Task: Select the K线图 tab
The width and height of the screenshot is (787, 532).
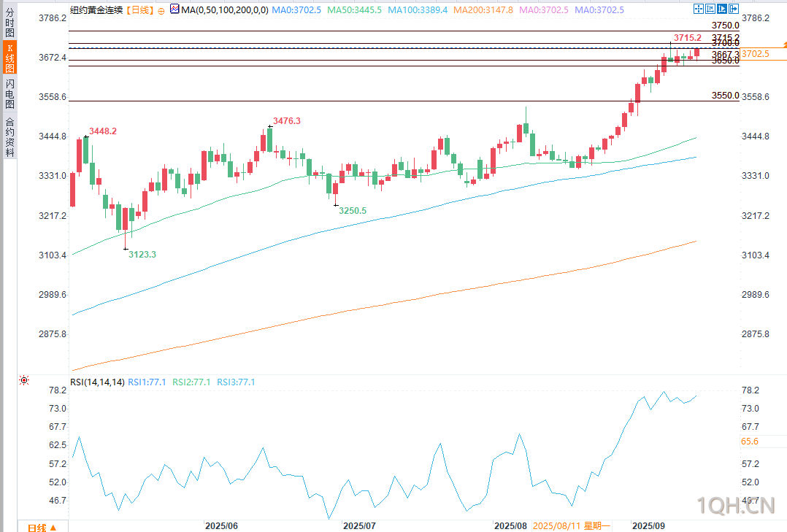Action: coord(9,58)
